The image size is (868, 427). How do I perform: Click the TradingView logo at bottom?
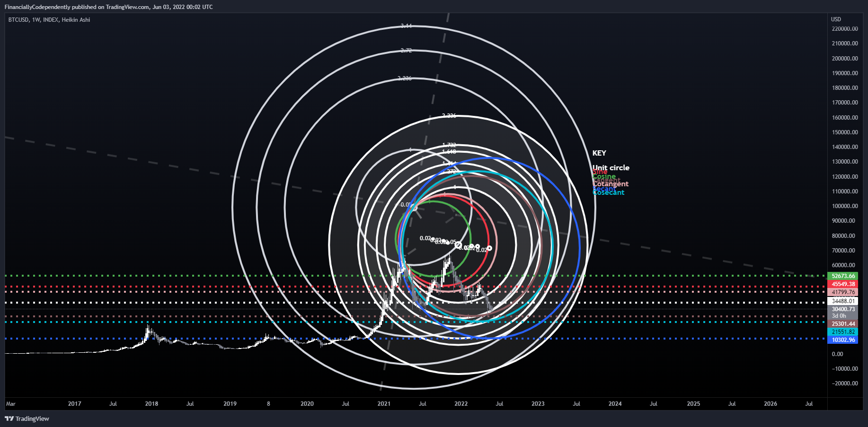(x=27, y=418)
